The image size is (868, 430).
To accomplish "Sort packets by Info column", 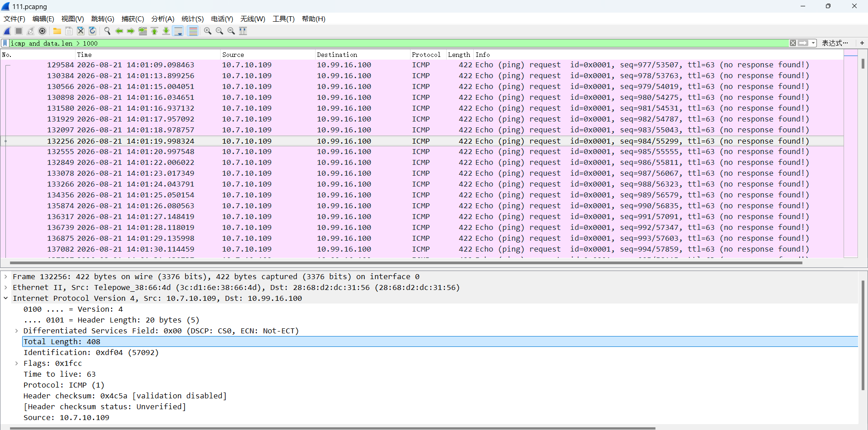I will point(658,55).
